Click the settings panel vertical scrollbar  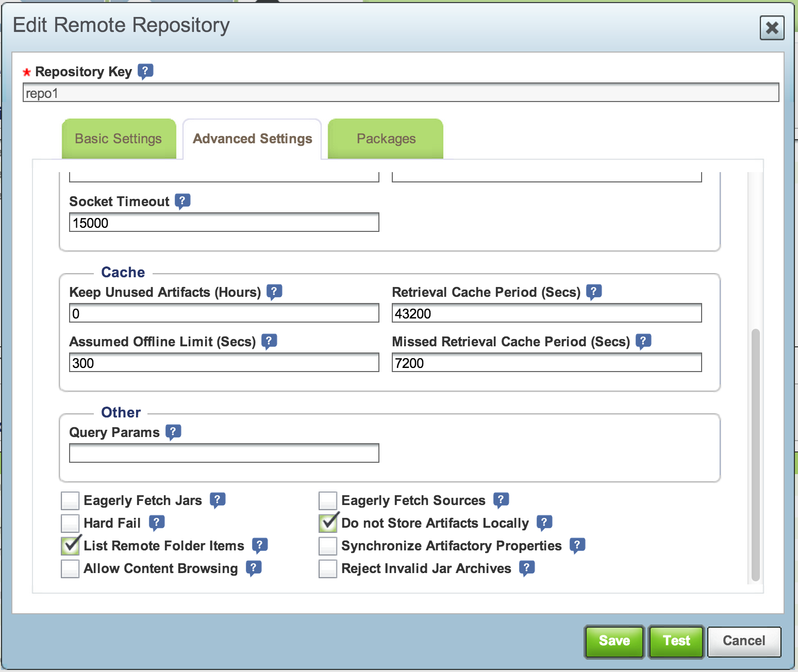click(x=755, y=453)
